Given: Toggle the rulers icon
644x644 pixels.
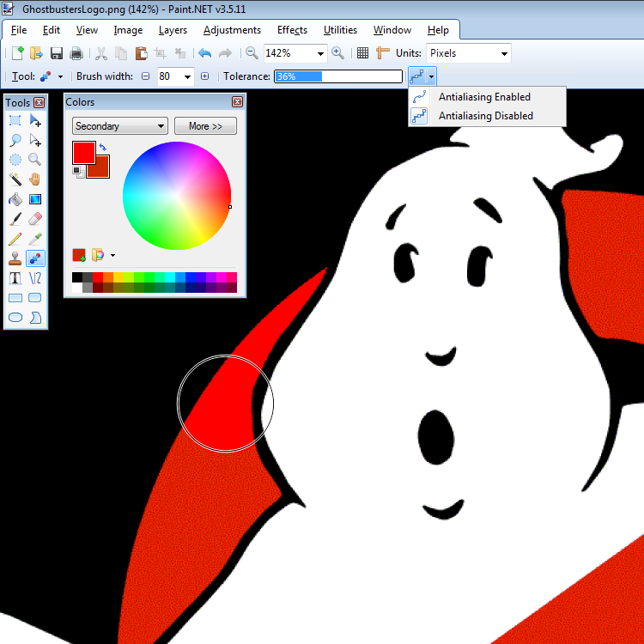Looking at the screenshot, I should 382,53.
